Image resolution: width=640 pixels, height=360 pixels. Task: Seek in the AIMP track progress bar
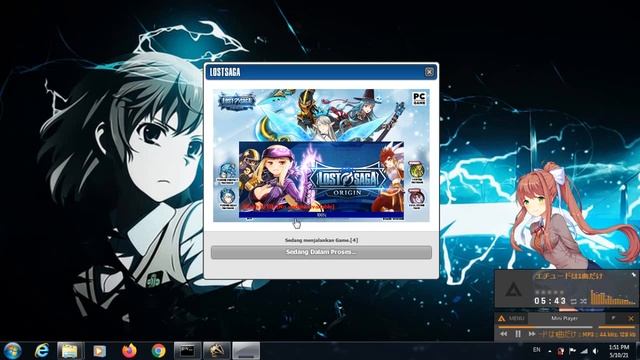pos(545,327)
